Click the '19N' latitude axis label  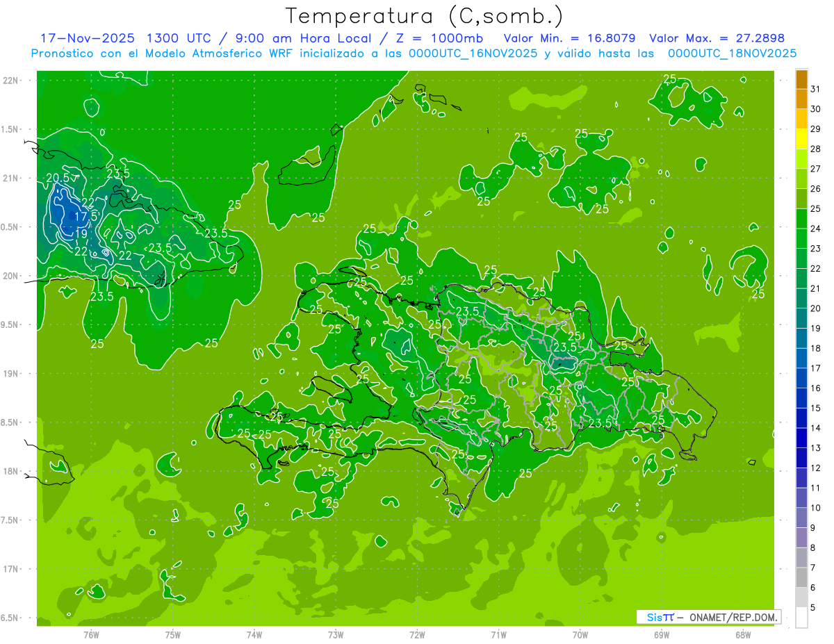coord(10,374)
